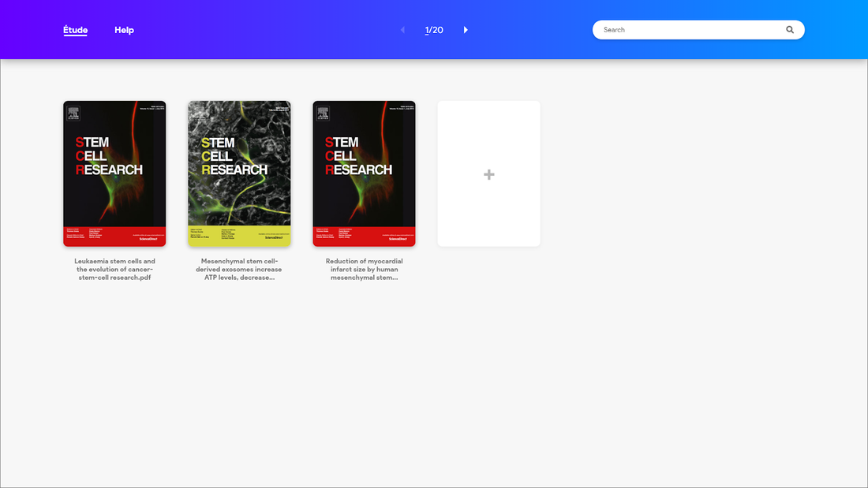Click title 'Leukaemia stem cells and the evolution...'

114,270
